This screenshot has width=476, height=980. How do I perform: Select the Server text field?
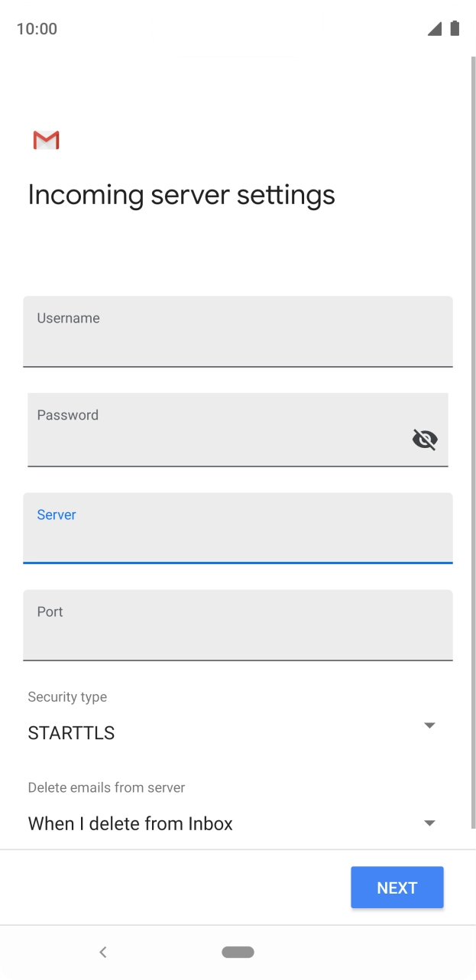[238, 528]
